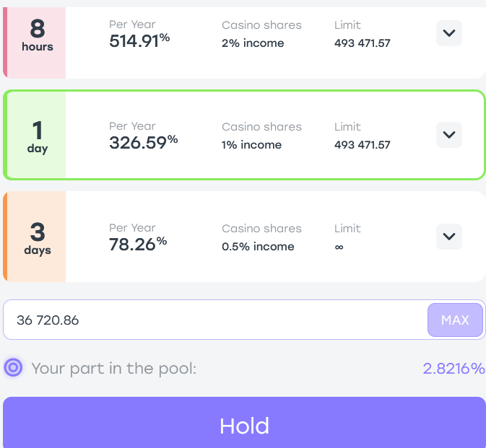Focus the amount input showing 36 720.86
The height and width of the screenshot is (448, 486).
pos(215,320)
